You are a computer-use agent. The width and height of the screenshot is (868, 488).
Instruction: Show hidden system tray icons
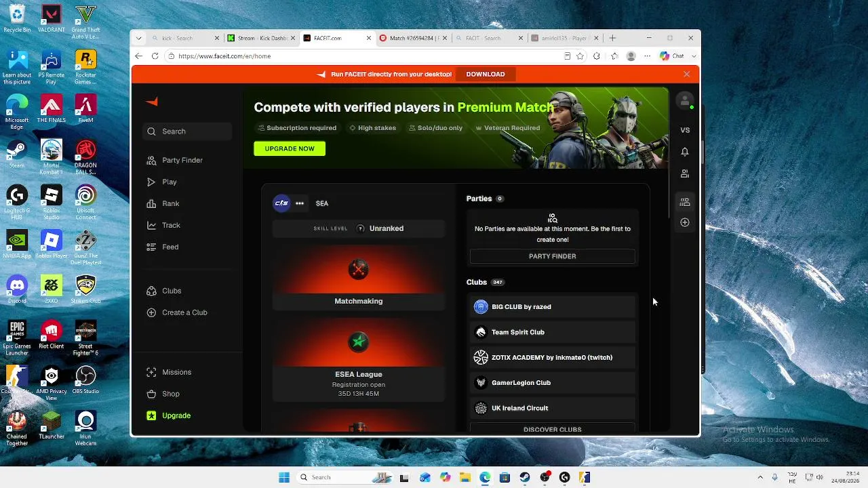[759, 477]
